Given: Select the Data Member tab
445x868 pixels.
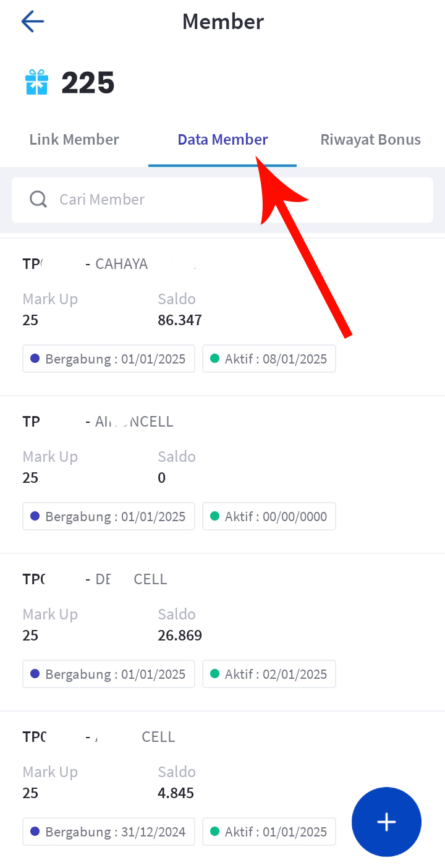Looking at the screenshot, I should (x=222, y=140).
